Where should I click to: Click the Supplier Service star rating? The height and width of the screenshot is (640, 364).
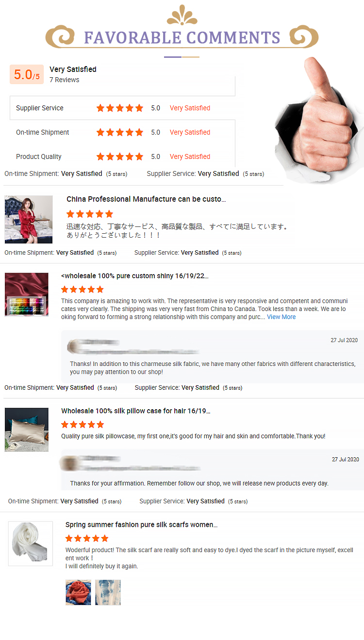[x=120, y=108]
